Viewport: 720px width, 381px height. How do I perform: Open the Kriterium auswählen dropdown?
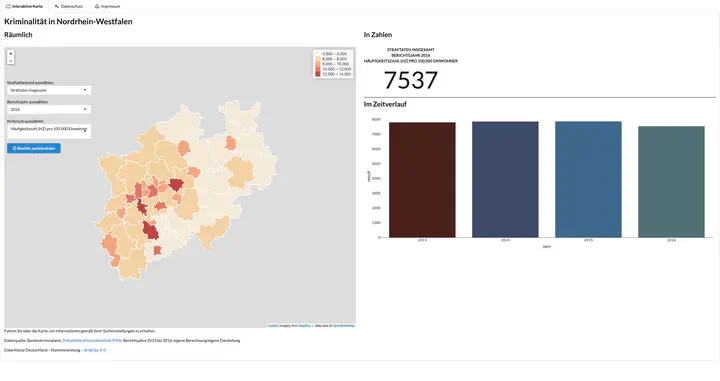[49, 131]
